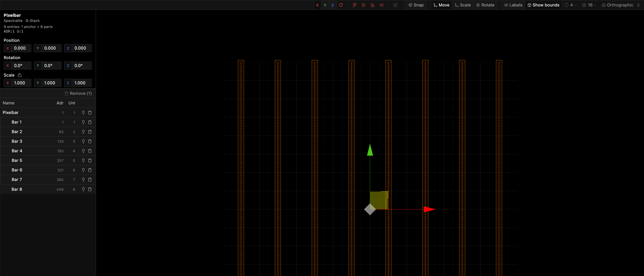Select the Bar 3 row
This screenshot has height=276, width=644.
click(x=48, y=141)
